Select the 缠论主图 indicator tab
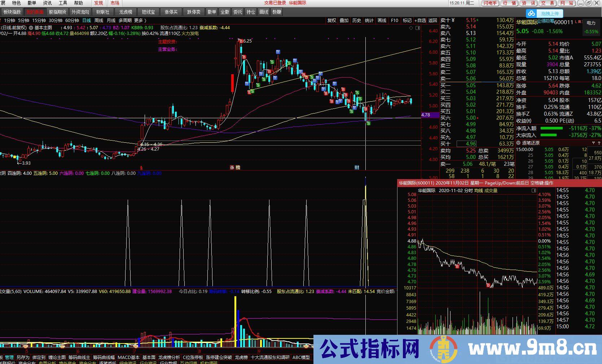 [57, 358]
